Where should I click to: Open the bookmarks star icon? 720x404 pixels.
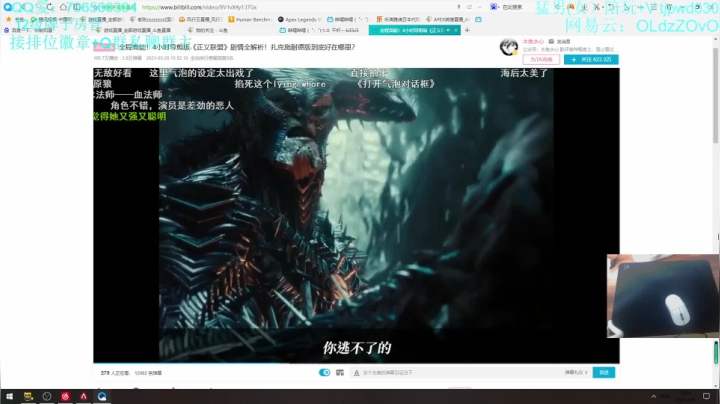click(x=8, y=19)
